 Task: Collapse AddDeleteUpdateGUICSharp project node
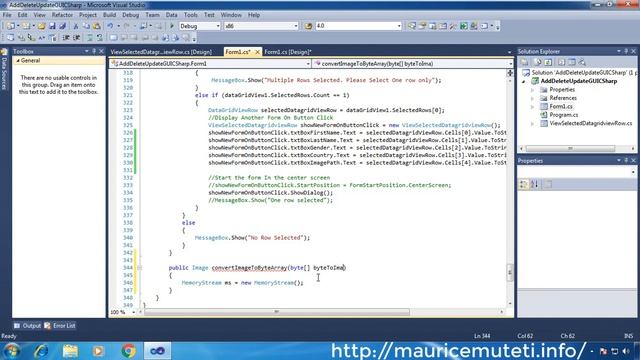click(524, 82)
